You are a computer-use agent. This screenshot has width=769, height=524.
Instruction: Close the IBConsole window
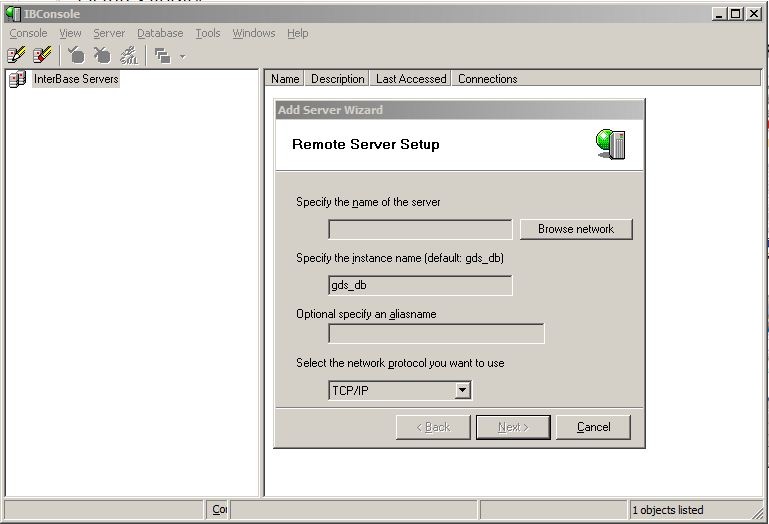click(x=754, y=14)
